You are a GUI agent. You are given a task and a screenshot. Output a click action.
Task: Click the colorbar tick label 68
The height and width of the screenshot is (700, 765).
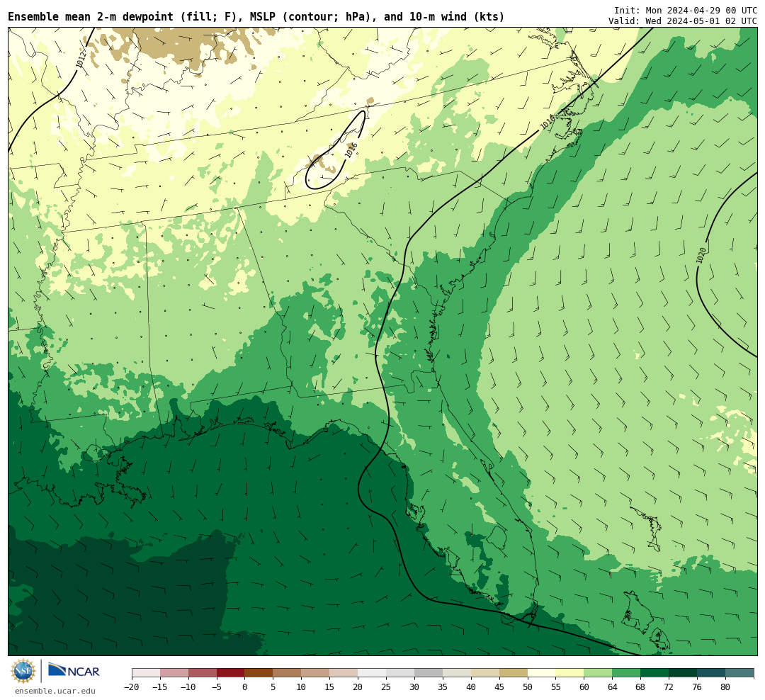click(x=640, y=687)
